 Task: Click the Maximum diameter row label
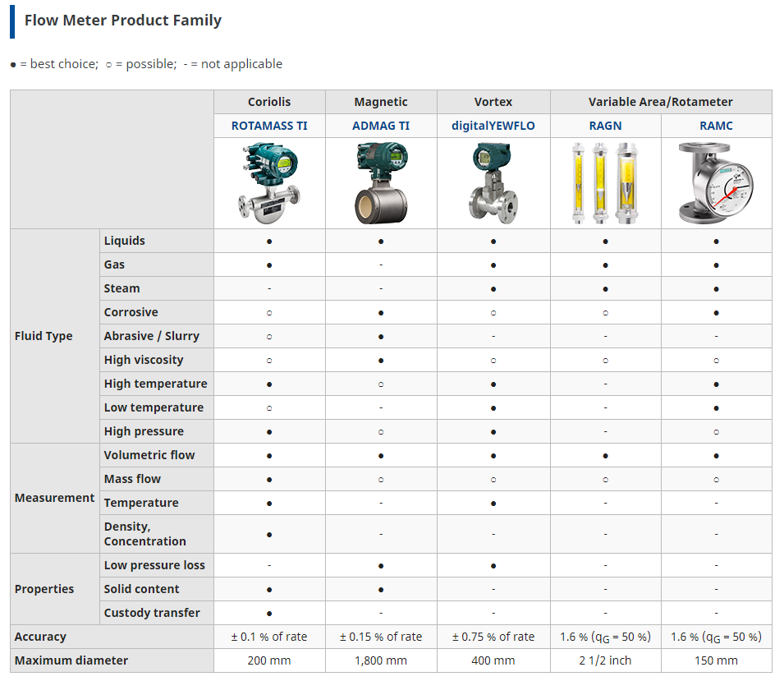pos(71,660)
